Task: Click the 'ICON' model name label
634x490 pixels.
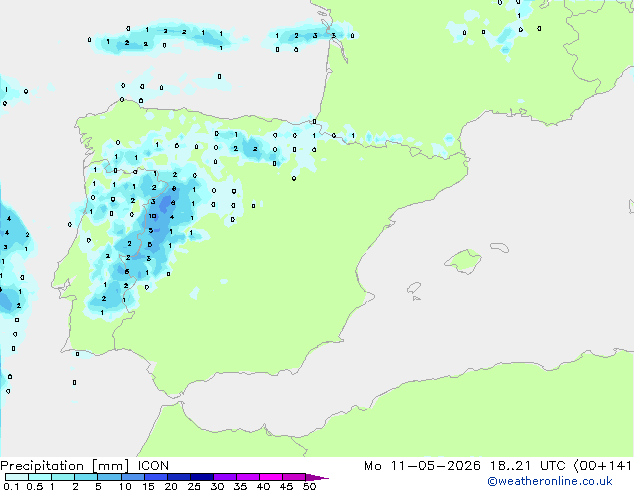Action: click(x=153, y=466)
